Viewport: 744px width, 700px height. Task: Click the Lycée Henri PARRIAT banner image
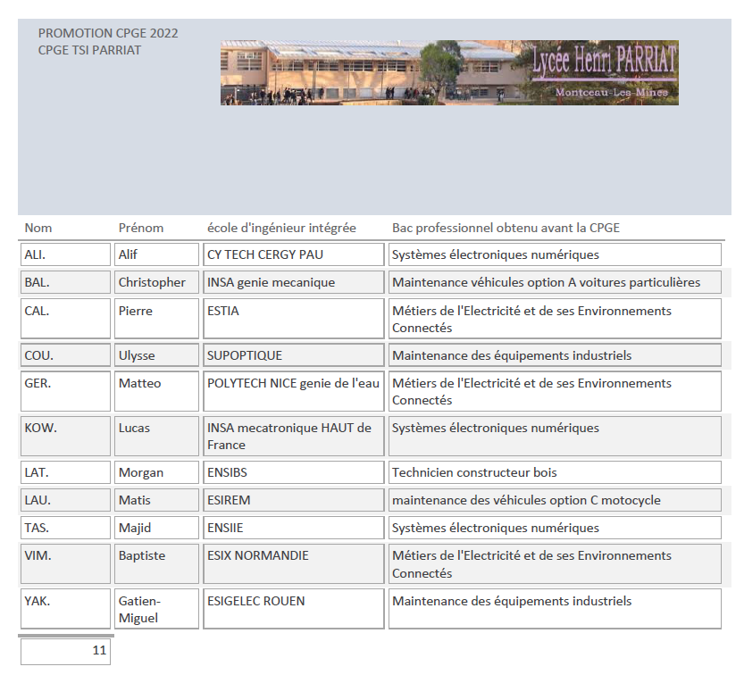point(449,72)
